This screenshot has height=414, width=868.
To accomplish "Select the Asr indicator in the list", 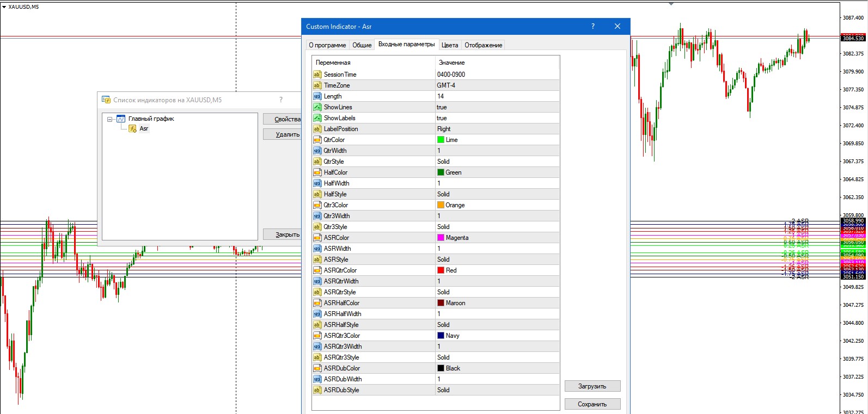I will click(144, 129).
